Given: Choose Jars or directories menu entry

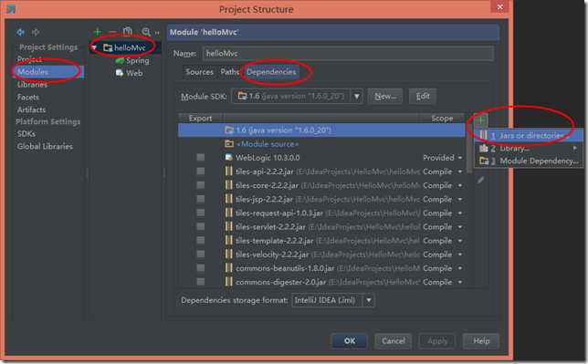Looking at the screenshot, I should click(529, 136).
